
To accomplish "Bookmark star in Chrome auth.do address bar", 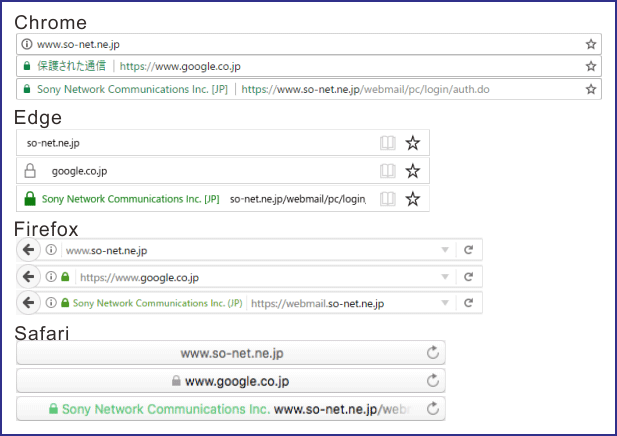I will point(591,89).
